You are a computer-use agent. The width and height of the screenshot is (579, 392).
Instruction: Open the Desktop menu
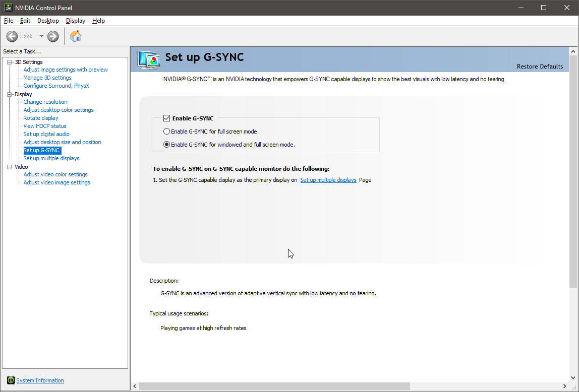coord(48,21)
